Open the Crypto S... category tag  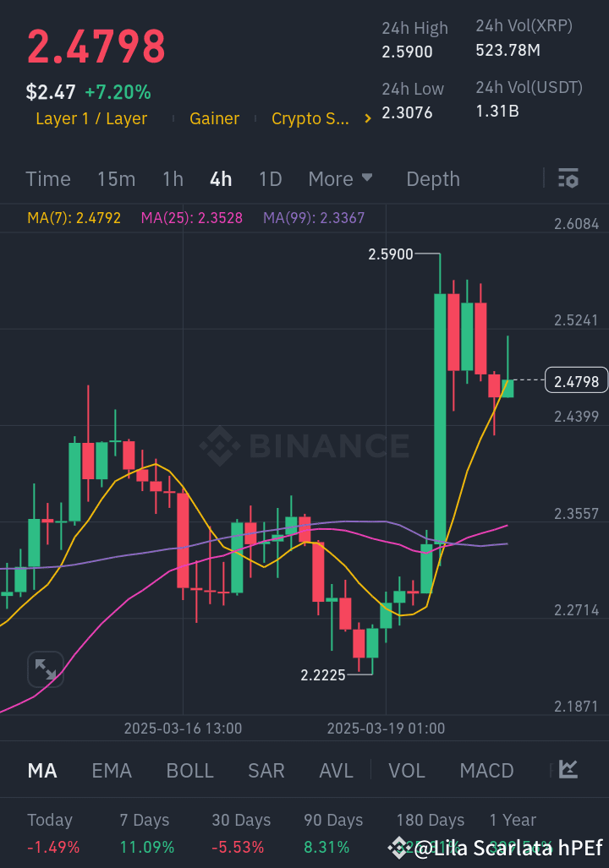(310, 119)
